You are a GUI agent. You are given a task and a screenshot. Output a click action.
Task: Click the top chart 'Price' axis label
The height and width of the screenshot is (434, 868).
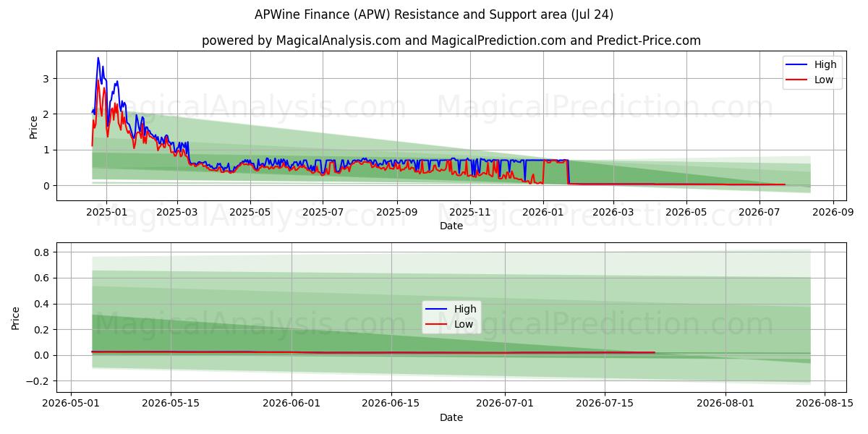(x=33, y=126)
